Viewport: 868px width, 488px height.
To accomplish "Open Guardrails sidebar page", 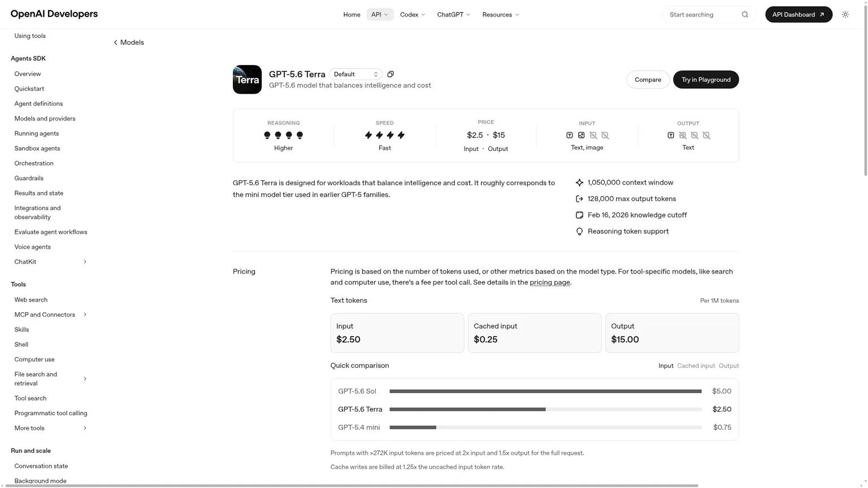I will coord(29,178).
